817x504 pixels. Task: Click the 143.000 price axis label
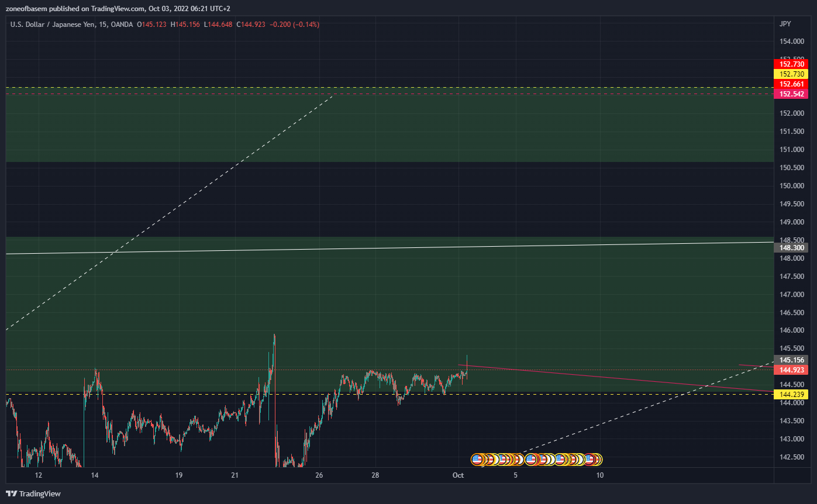(x=791, y=439)
